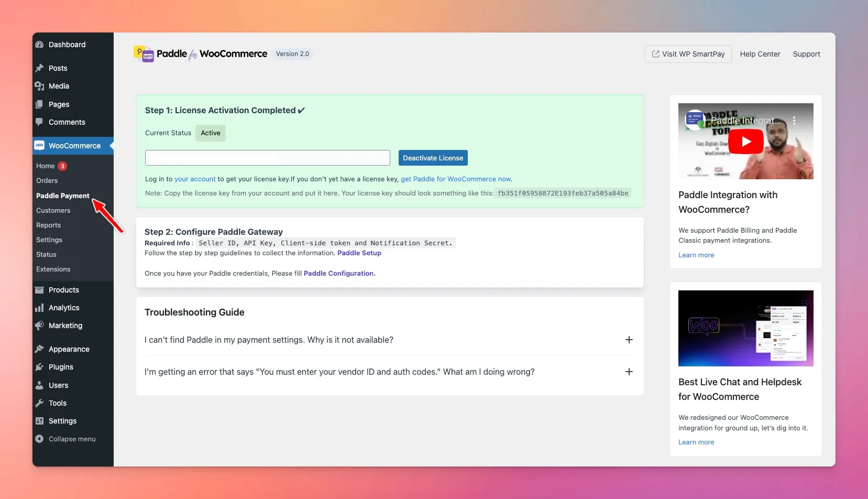
Task: Open the Help Center link
Action: (x=760, y=54)
